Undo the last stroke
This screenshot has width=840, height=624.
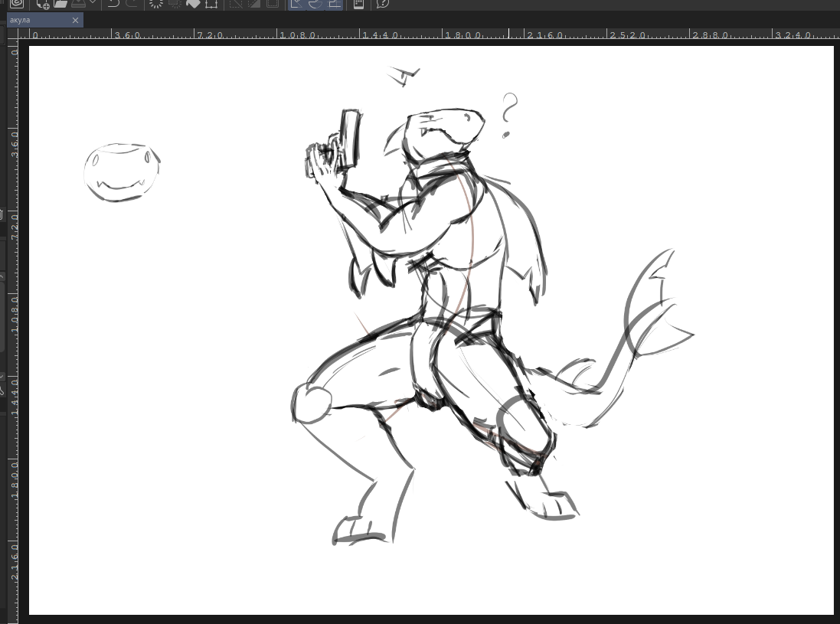coord(113,3)
